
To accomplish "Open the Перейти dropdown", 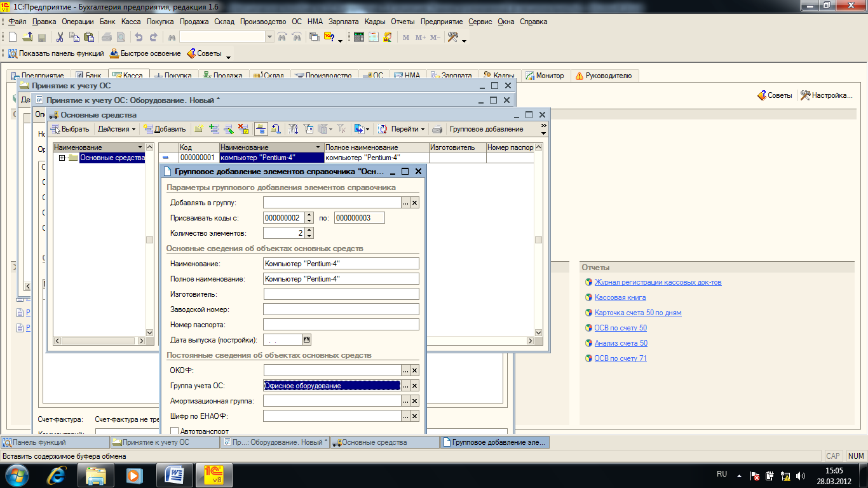I will pyautogui.click(x=408, y=129).
